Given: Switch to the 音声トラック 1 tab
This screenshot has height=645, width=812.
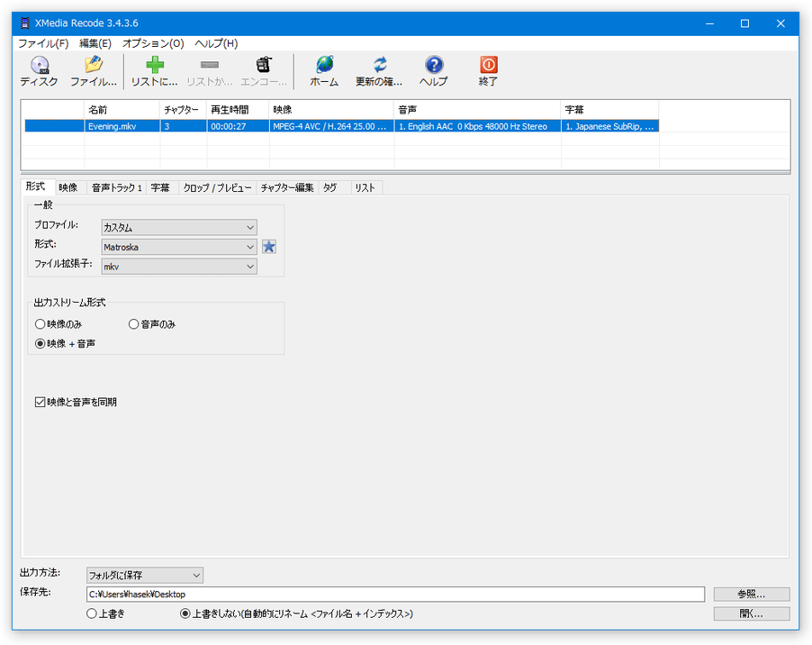Looking at the screenshot, I should [x=116, y=187].
